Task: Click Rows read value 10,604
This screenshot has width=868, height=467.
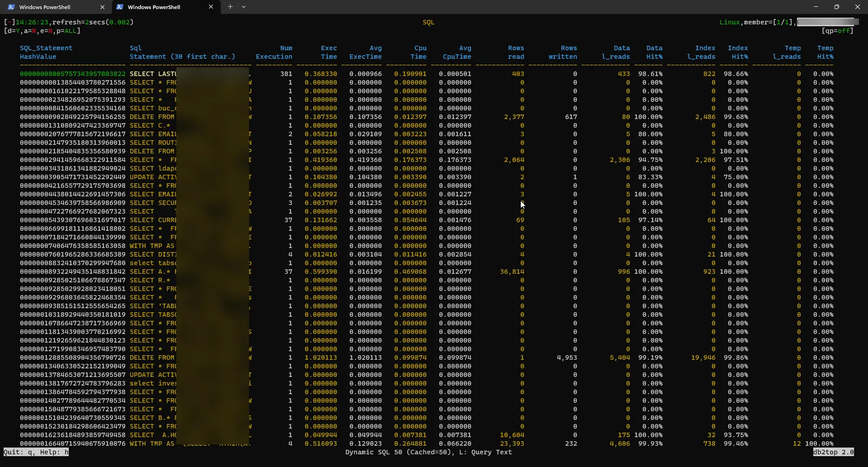Action: tap(512, 435)
